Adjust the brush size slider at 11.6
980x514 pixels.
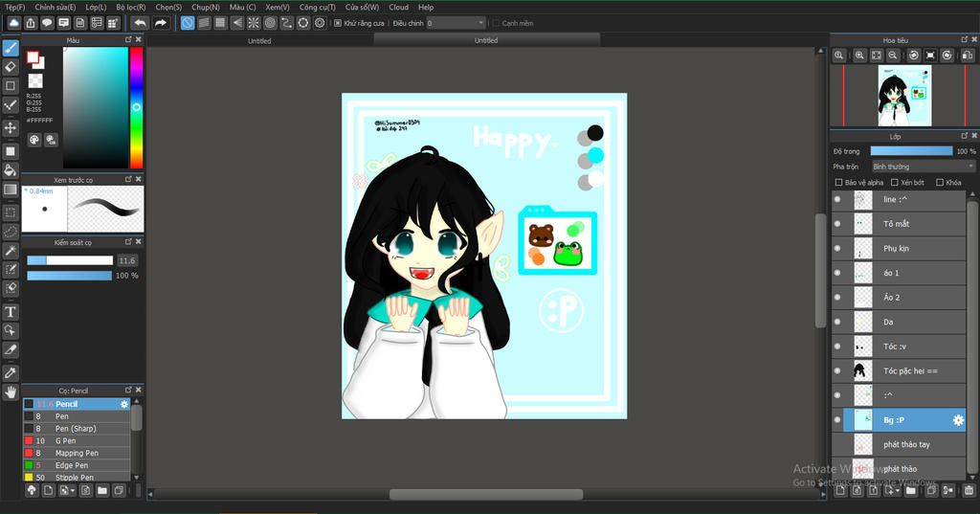(70, 260)
